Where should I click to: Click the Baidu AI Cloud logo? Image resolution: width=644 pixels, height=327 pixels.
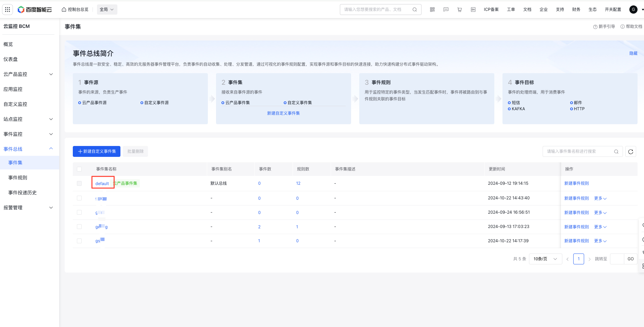(35, 10)
